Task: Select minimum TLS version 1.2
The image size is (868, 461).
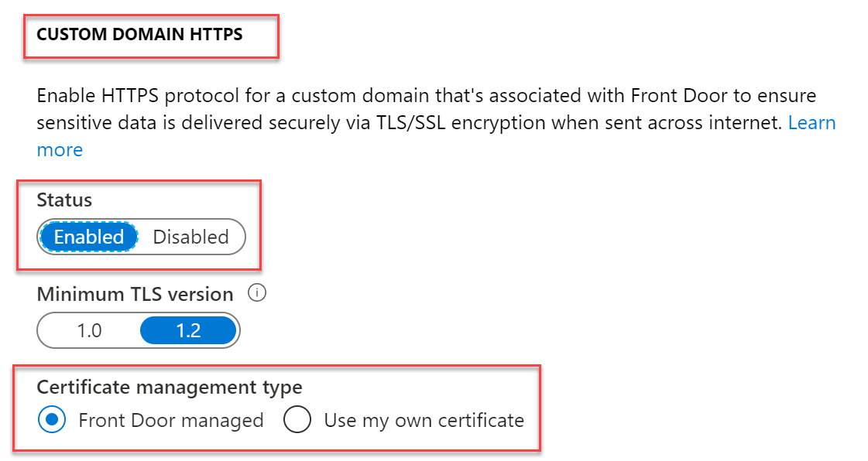Action: (x=188, y=331)
